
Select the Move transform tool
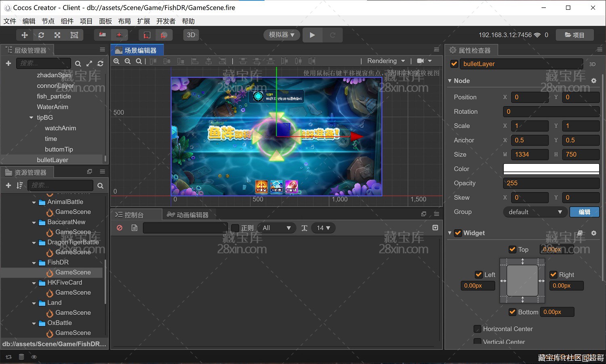coord(25,35)
